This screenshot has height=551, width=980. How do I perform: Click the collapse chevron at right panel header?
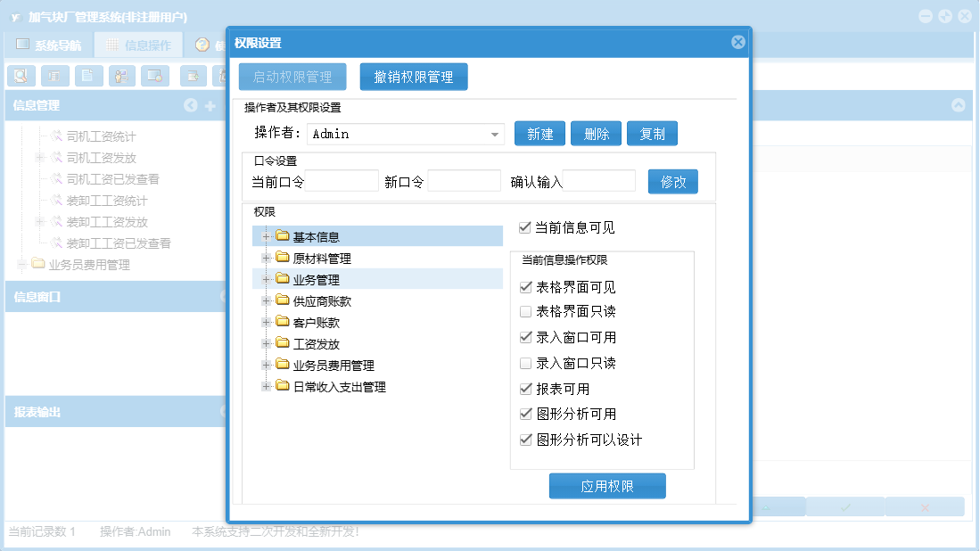click(x=958, y=105)
